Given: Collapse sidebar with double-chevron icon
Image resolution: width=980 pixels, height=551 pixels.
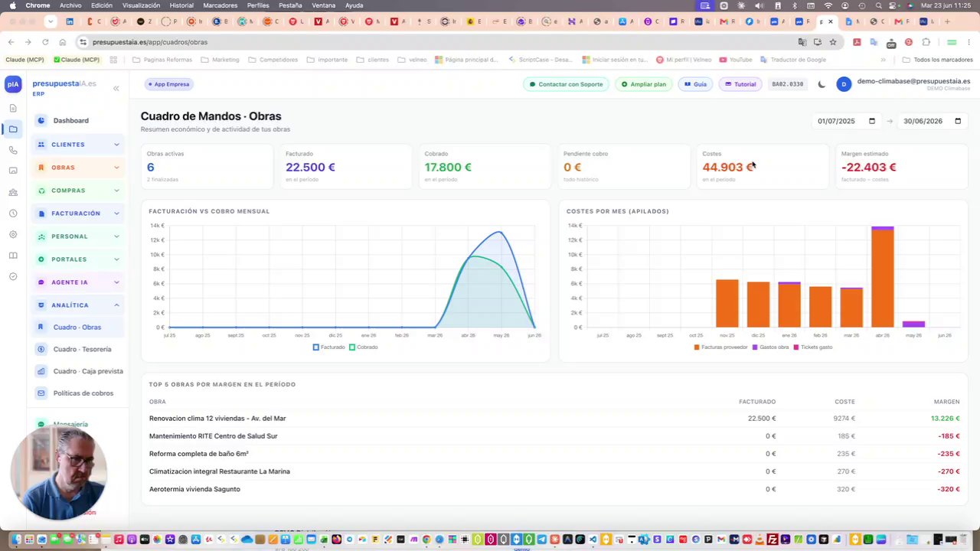Looking at the screenshot, I should (116, 89).
